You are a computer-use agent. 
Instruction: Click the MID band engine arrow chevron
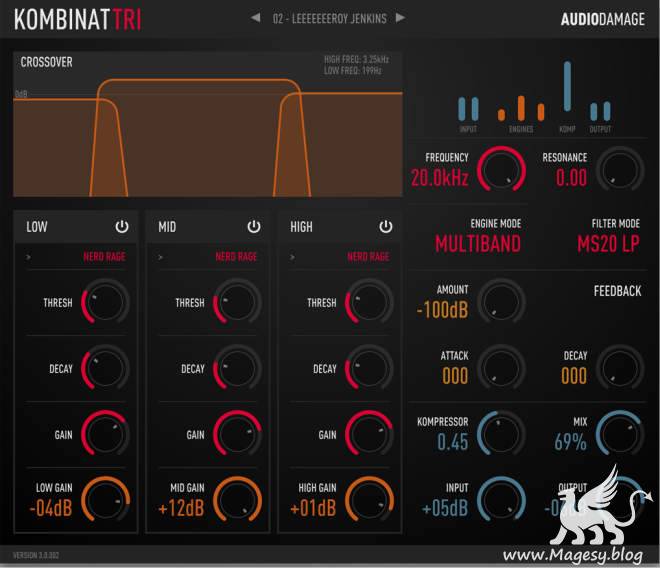pos(160,257)
